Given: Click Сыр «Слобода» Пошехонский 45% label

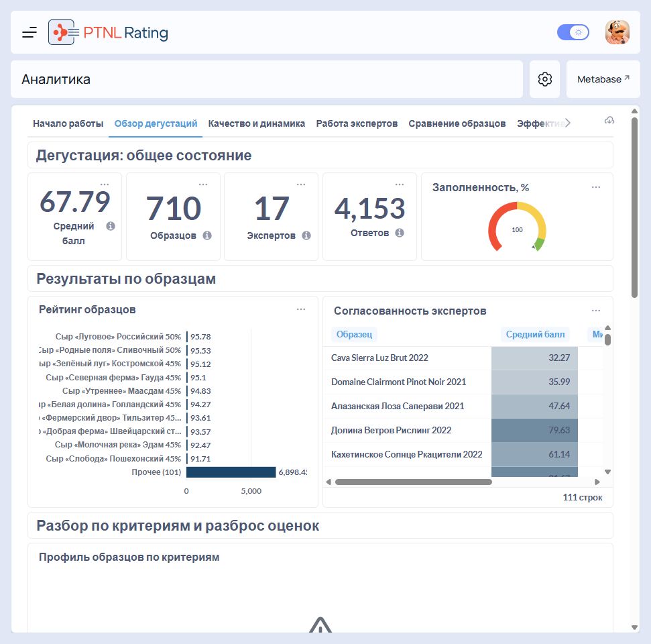Looking at the screenshot, I should pyautogui.click(x=113, y=459).
